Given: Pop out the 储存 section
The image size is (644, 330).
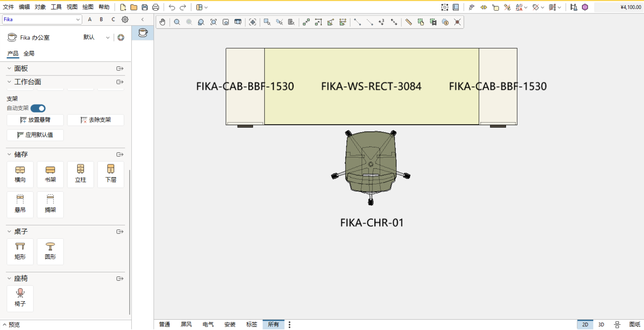Looking at the screenshot, I should [120, 154].
